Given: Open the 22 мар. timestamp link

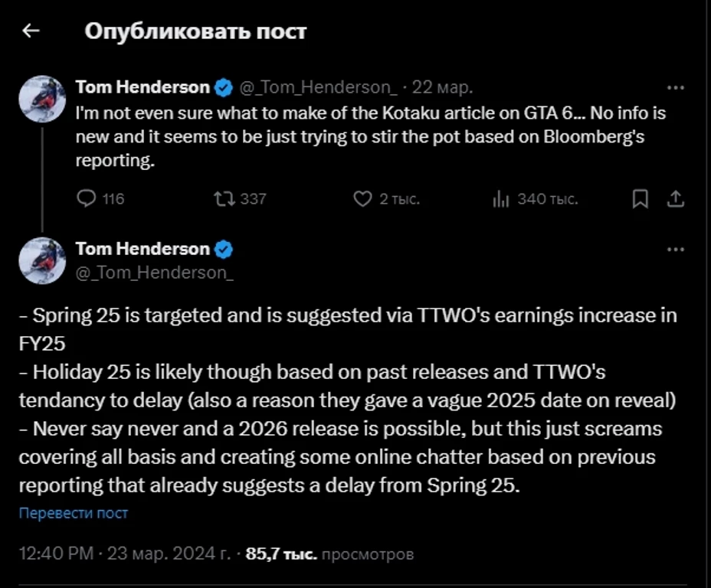Looking at the screenshot, I should point(443,88).
